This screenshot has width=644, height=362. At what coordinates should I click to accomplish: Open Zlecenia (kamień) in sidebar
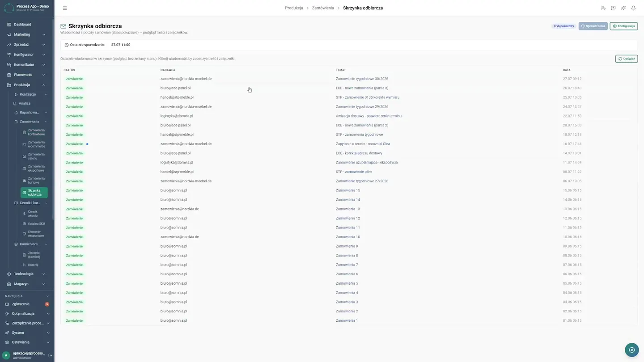[34, 255]
